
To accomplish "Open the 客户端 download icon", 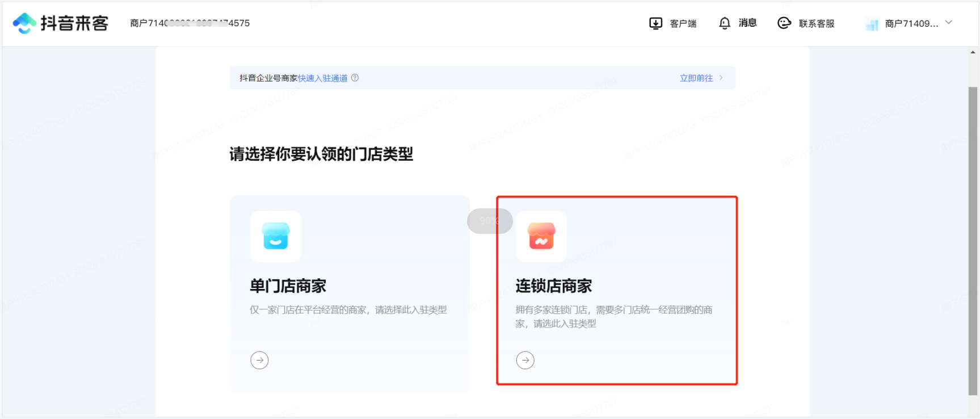I will [x=655, y=23].
